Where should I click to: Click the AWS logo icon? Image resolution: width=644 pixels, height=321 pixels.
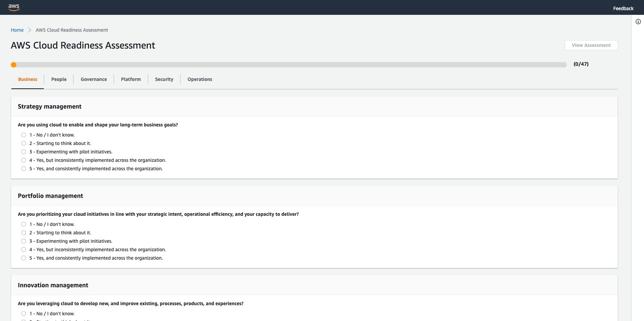point(14,7)
